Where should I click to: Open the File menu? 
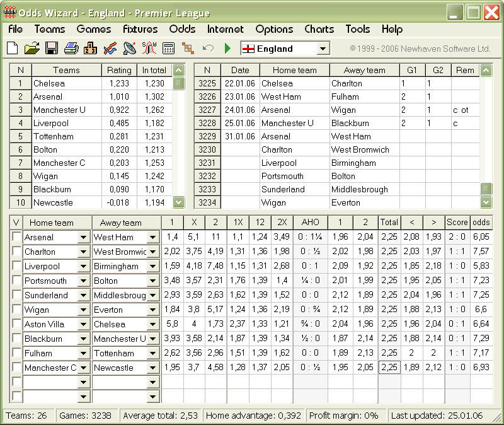[15, 29]
